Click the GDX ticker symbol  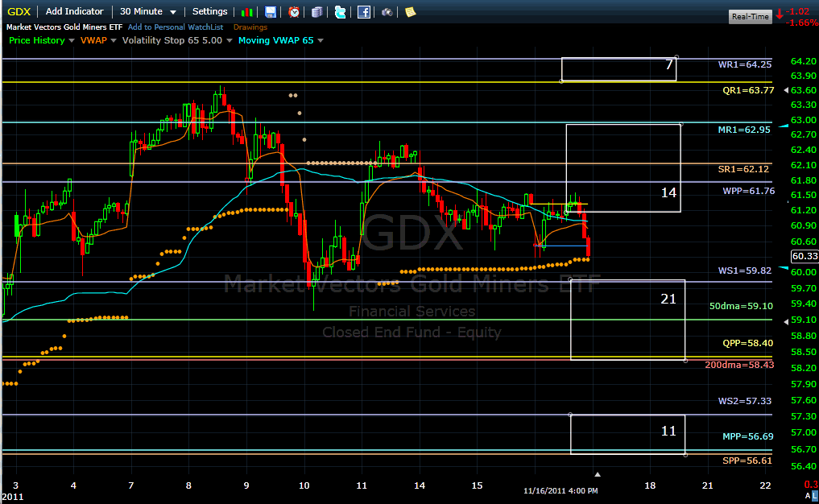tap(19, 11)
